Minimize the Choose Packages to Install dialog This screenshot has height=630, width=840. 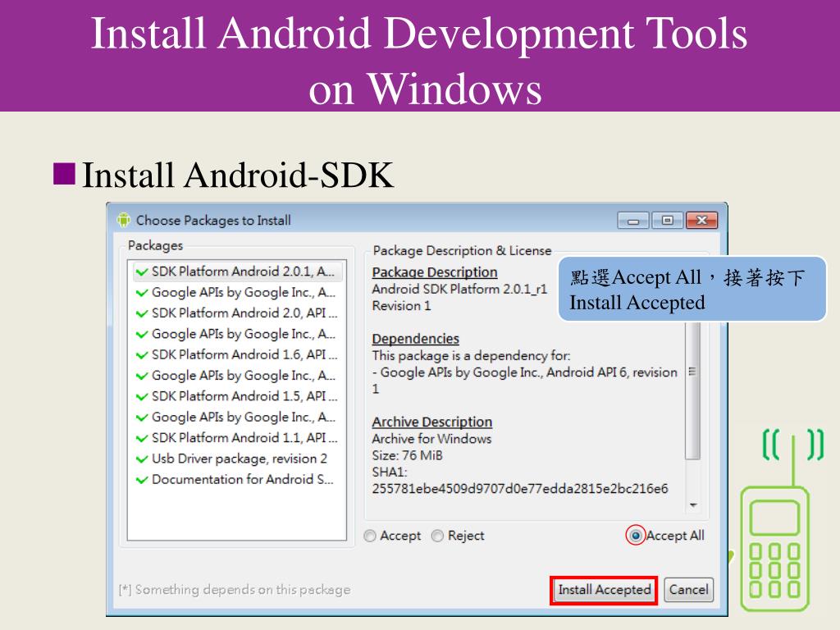(633, 221)
